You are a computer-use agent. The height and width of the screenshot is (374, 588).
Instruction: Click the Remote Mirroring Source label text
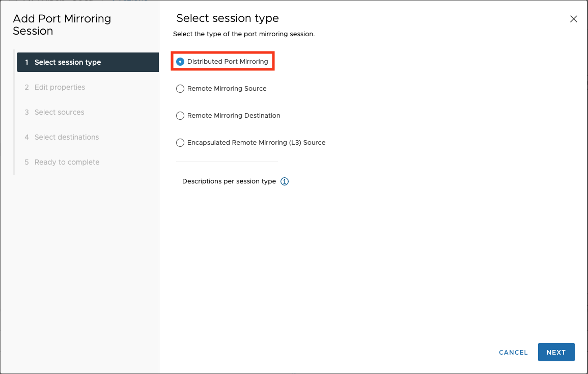click(227, 89)
